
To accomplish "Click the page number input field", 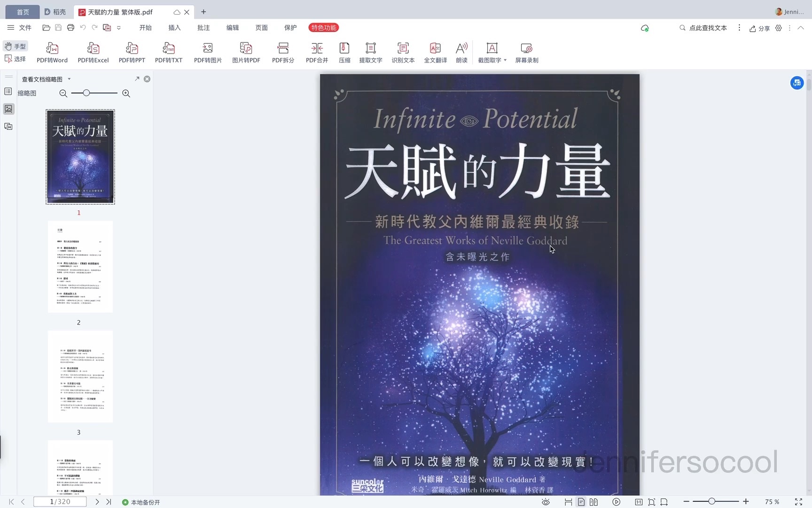I will click(60, 502).
